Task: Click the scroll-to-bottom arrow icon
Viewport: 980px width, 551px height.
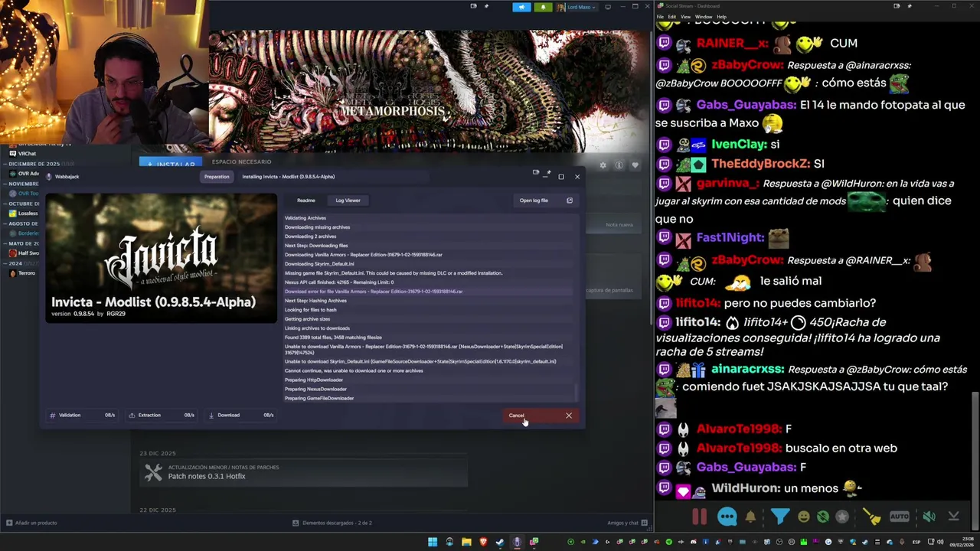Action: 954,517
